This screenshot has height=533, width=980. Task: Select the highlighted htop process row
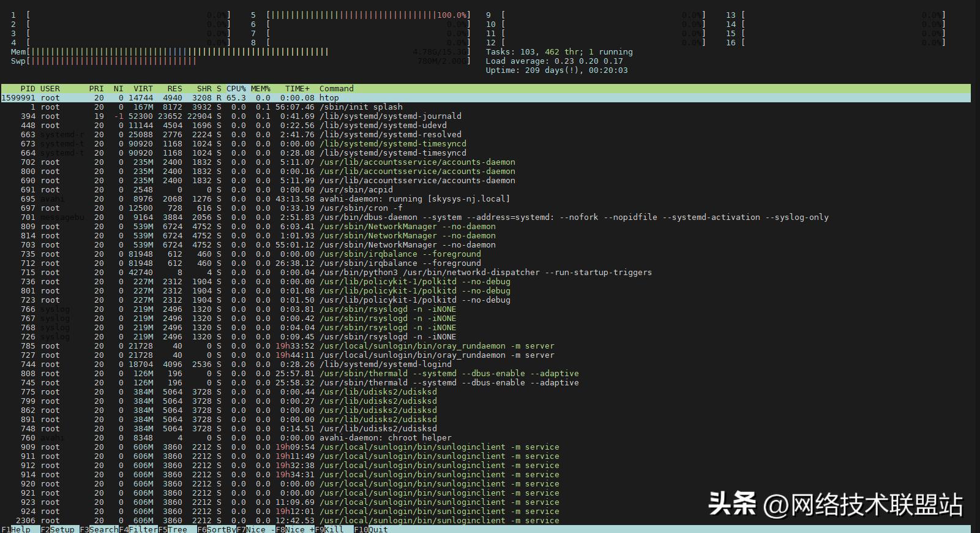[x=486, y=98]
